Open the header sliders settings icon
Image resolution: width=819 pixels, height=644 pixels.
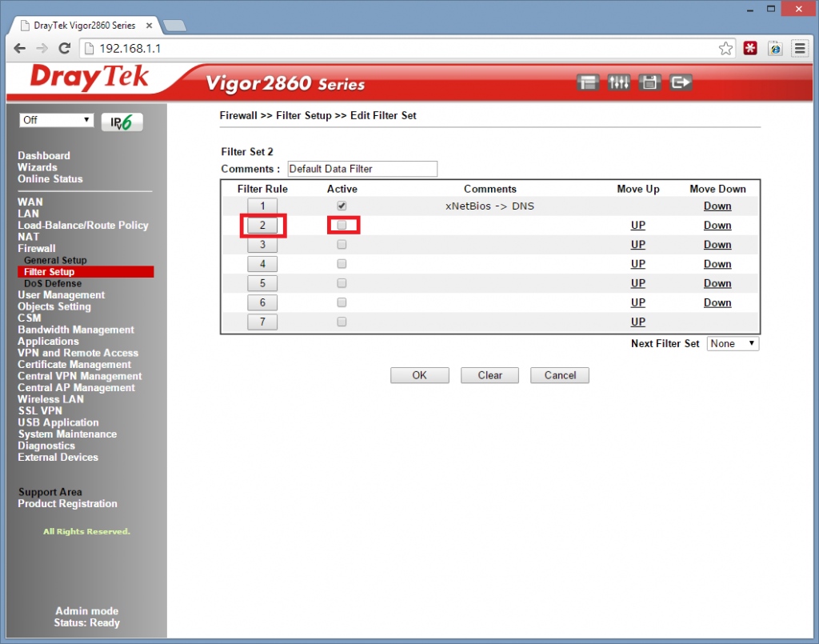618,82
